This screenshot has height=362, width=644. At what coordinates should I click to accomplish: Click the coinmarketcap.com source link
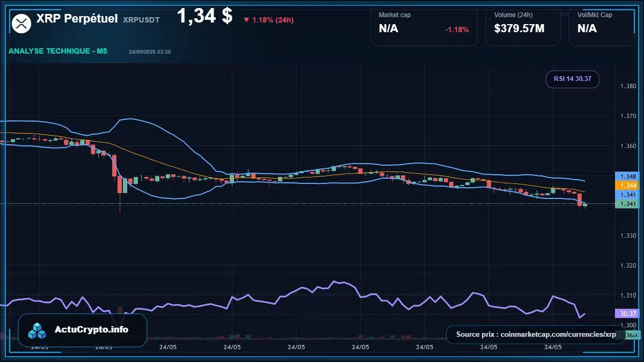coord(536,334)
